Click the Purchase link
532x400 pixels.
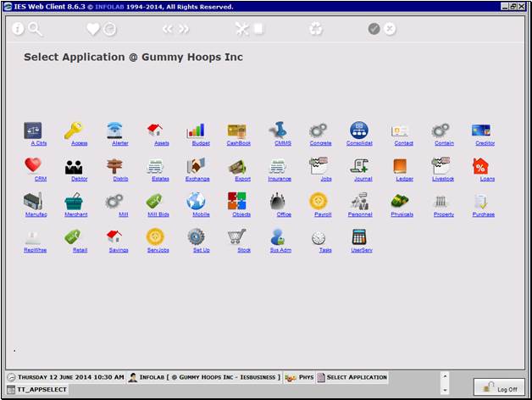tap(483, 214)
